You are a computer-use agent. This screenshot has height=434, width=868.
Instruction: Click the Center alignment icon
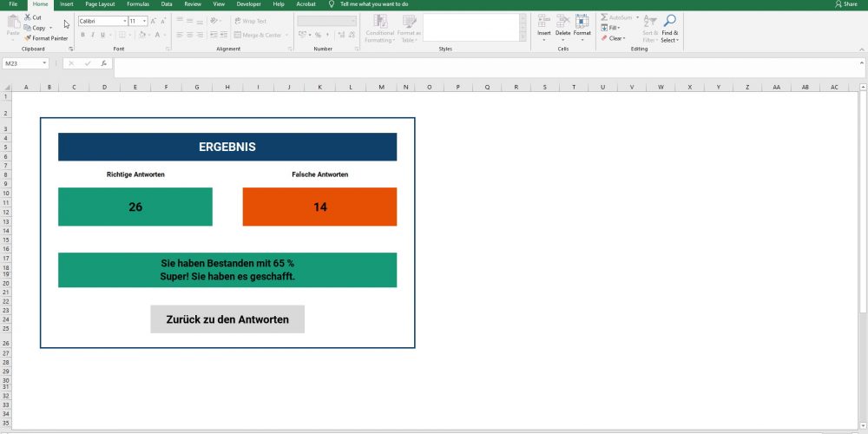click(189, 35)
